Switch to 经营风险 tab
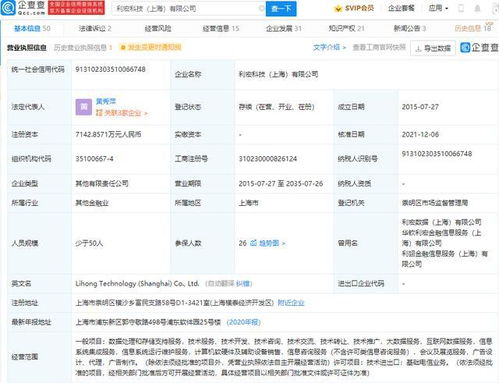 coord(158,29)
